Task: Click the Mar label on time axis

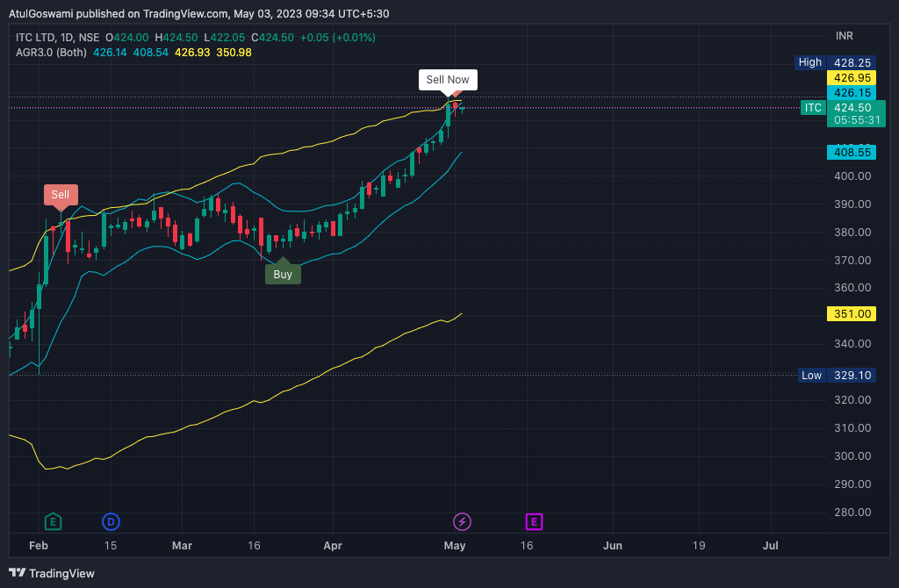Action: coord(182,546)
